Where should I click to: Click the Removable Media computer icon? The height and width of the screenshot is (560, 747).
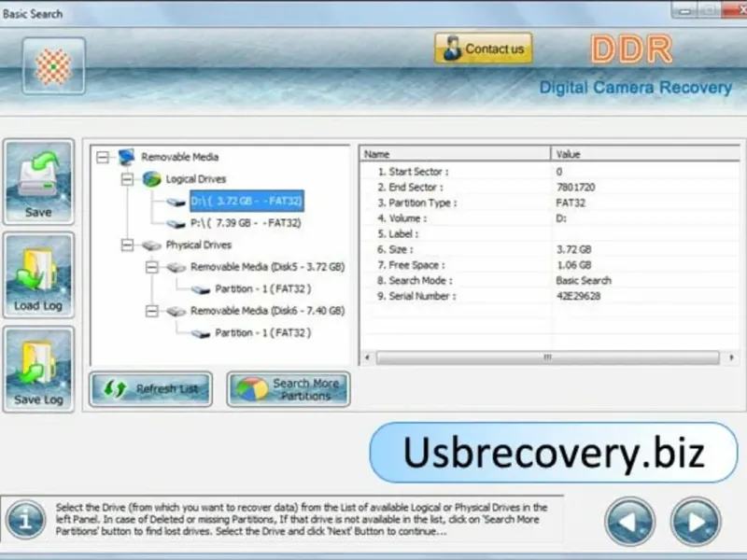[127, 157]
